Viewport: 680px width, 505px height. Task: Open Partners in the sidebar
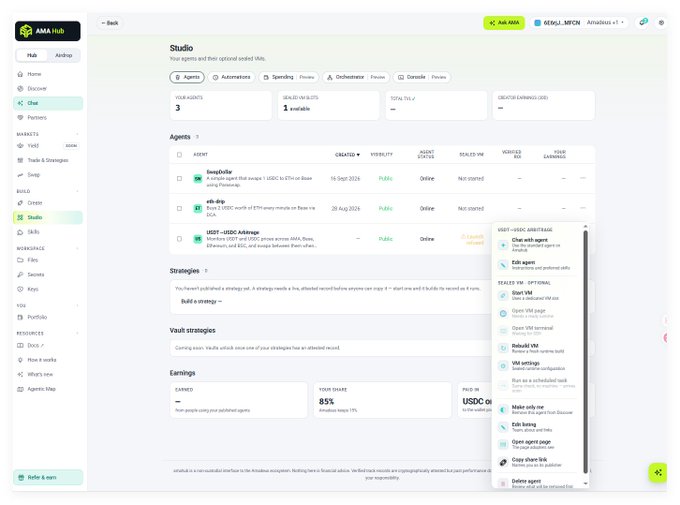[48, 118]
